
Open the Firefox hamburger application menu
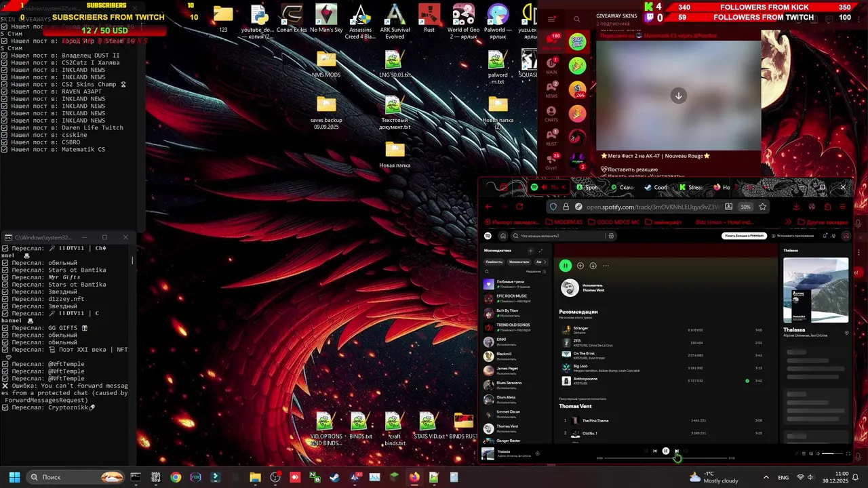click(x=844, y=207)
